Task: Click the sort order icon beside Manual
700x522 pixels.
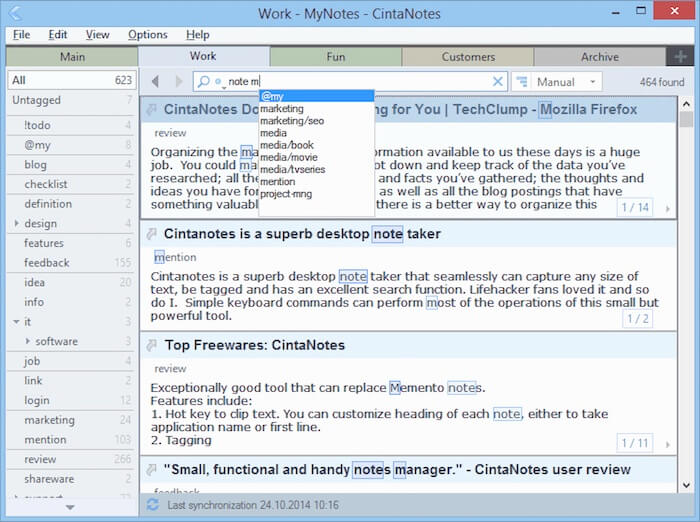Action: (x=521, y=82)
